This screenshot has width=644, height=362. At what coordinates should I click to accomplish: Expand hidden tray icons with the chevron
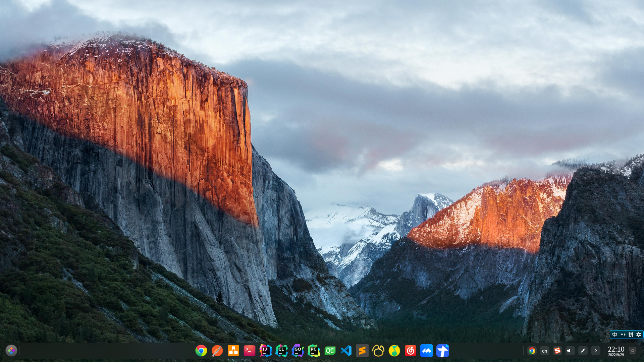pyautogui.click(x=595, y=351)
